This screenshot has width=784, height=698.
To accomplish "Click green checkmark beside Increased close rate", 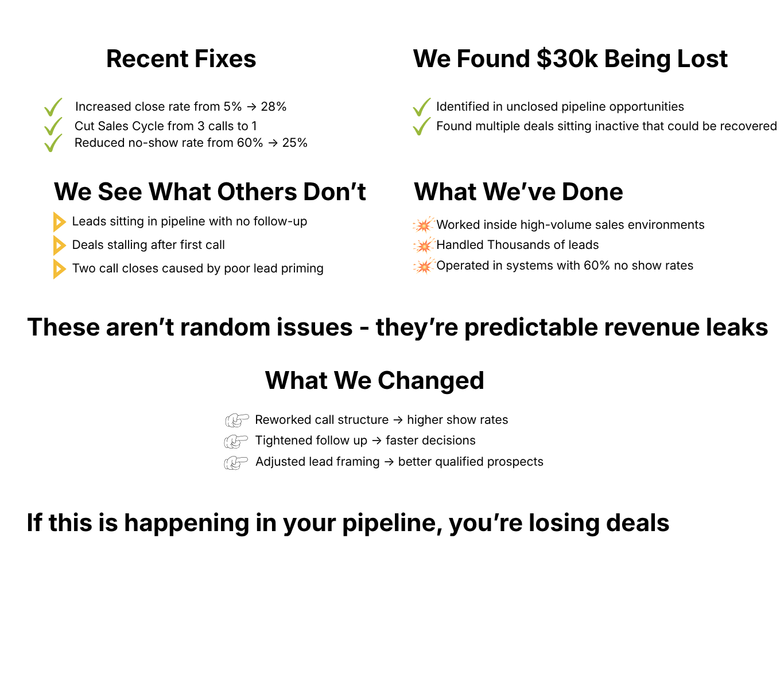I will 53,107.
